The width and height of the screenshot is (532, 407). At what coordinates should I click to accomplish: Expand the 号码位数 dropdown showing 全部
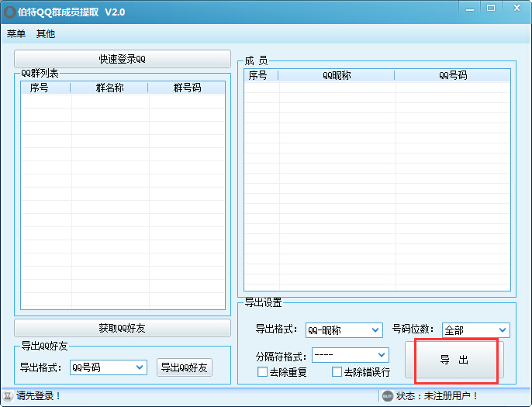tap(475, 330)
